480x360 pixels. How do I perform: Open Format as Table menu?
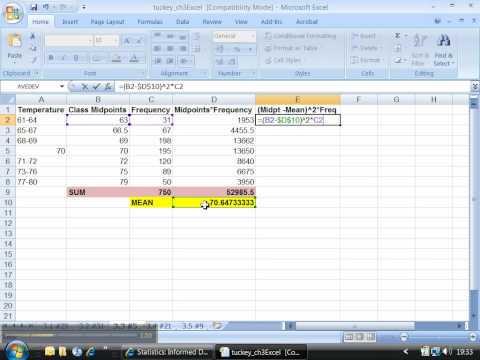click(x=291, y=48)
